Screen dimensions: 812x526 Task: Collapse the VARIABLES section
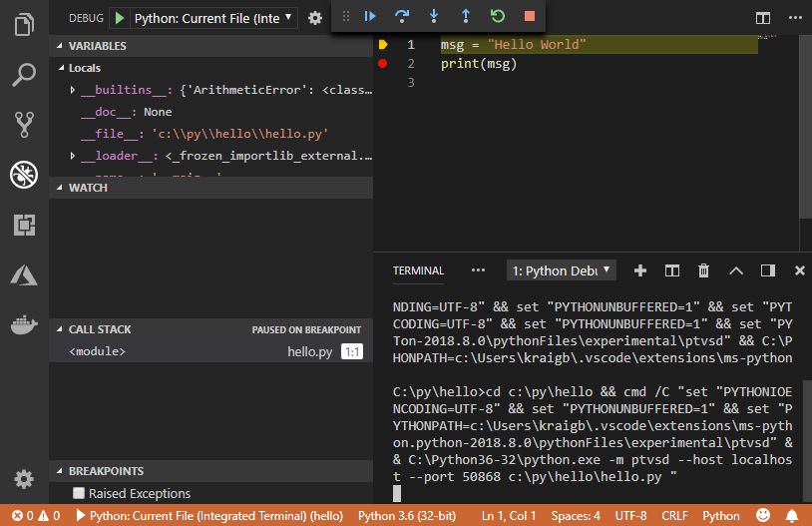60,46
